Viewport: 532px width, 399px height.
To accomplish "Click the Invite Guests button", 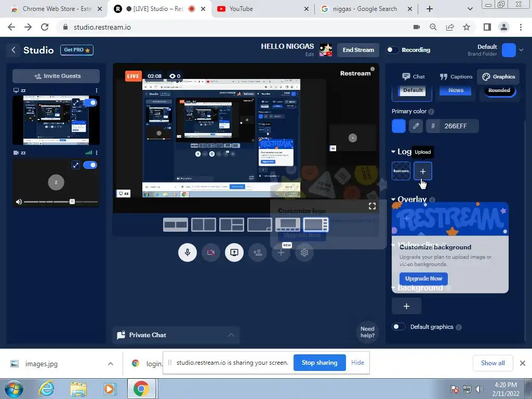I will click(x=56, y=76).
